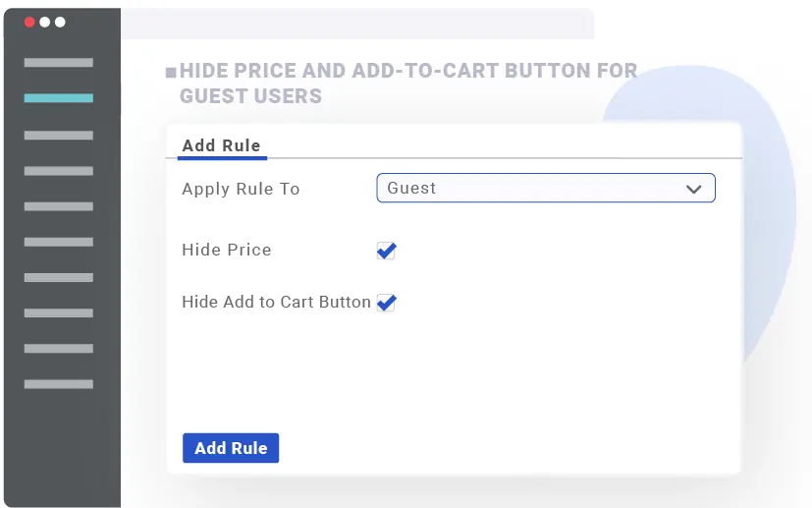
Task: Toggle Hide Add to Cart Button checkbox
Action: [386, 303]
